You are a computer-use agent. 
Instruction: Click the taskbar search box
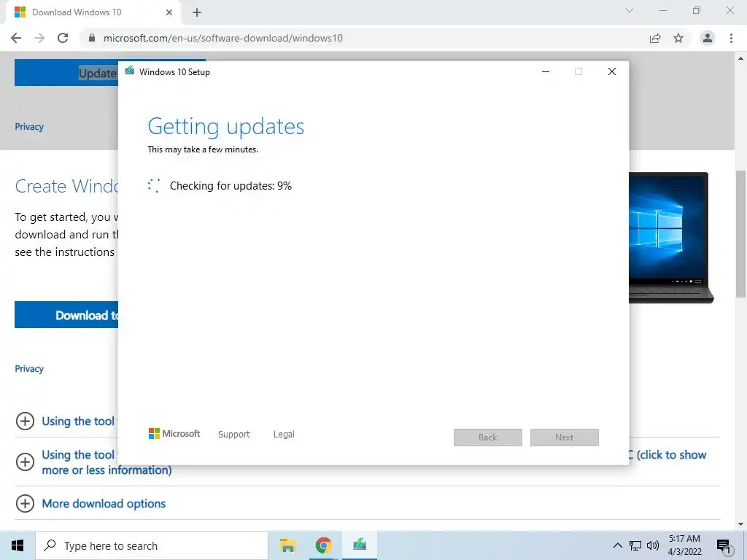pyautogui.click(x=152, y=545)
